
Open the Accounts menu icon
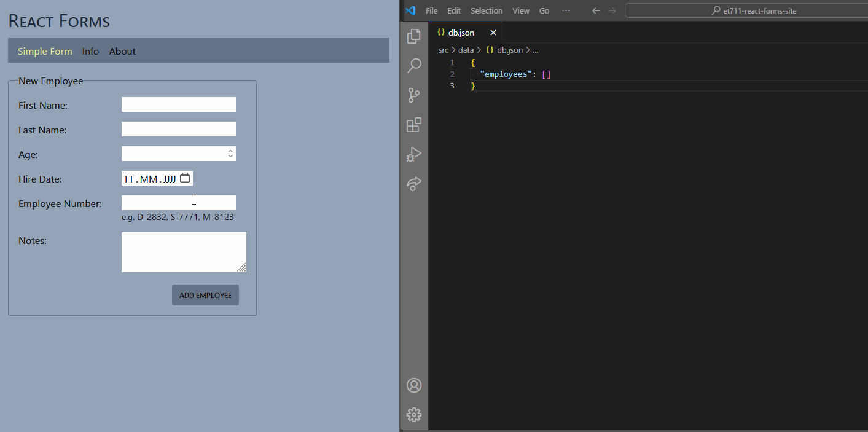414,385
